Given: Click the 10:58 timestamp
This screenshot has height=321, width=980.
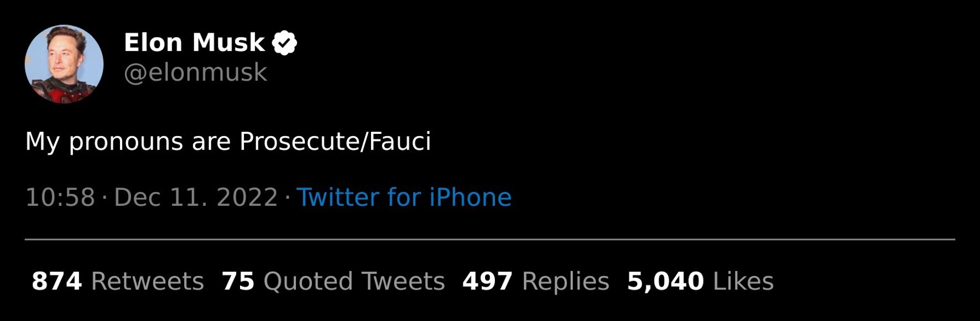Looking at the screenshot, I should click(60, 198).
